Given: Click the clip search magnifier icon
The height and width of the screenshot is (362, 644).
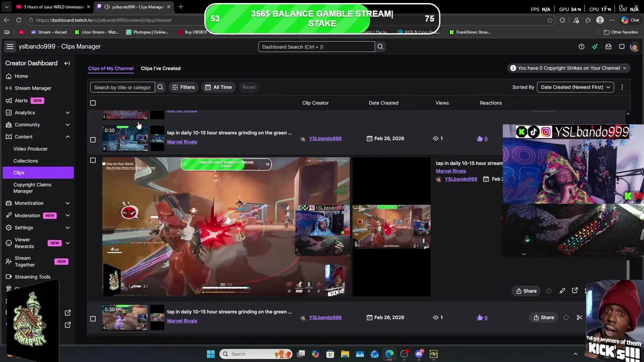Looking at the screenshot, I should [160, 87].
